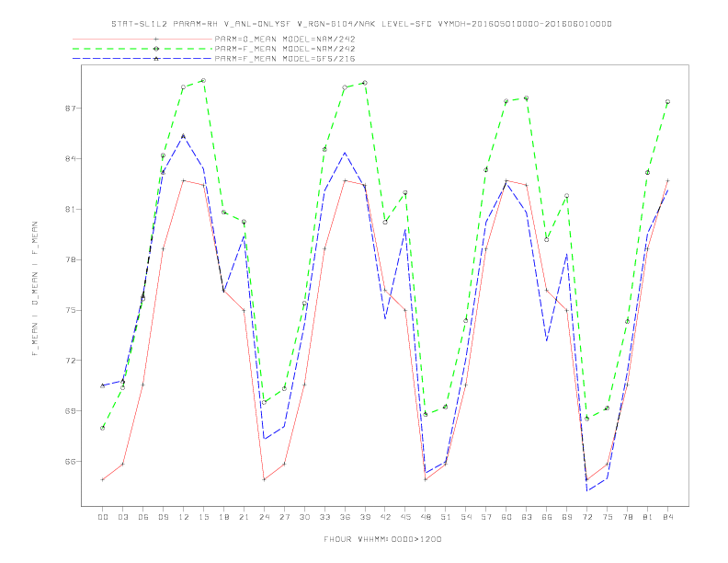Click x-axis forecast hour label 06
Image resolution: width=728 pixels, height=563 pixels.
click(x=143, y=517)
